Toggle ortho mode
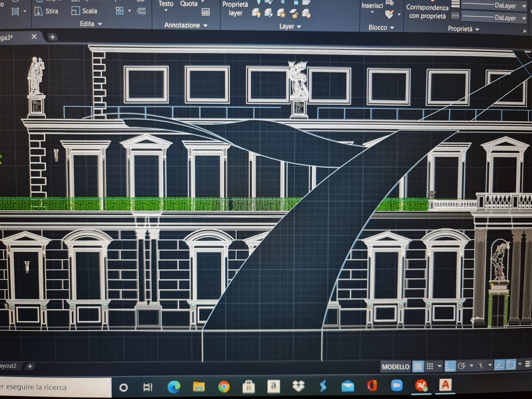This screenshot has height=399, width=532. tap(450, 366)
